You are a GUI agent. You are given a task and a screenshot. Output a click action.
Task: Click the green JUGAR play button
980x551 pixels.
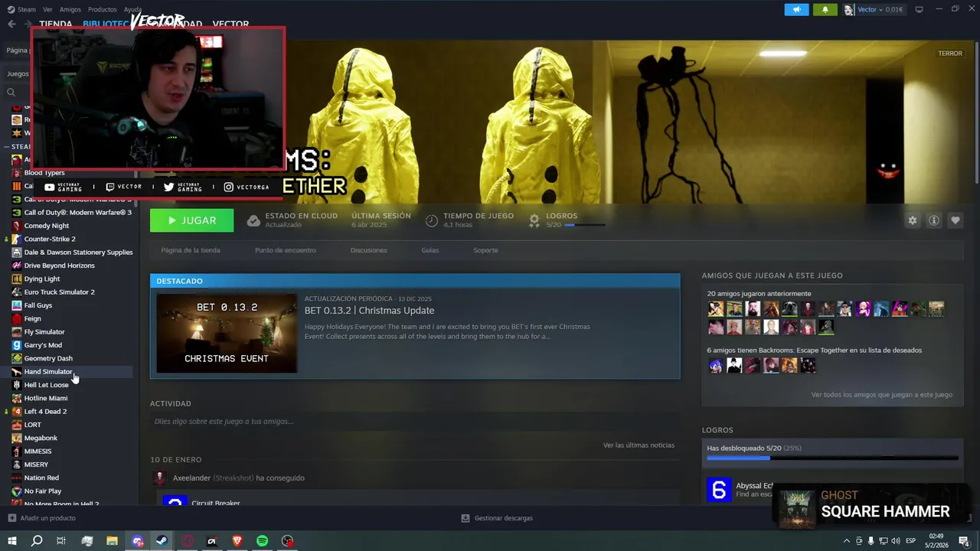[192, 220]
